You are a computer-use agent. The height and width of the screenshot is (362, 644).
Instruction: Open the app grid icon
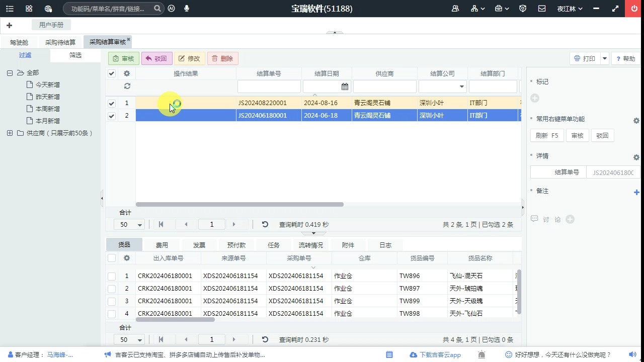point(29,9)
